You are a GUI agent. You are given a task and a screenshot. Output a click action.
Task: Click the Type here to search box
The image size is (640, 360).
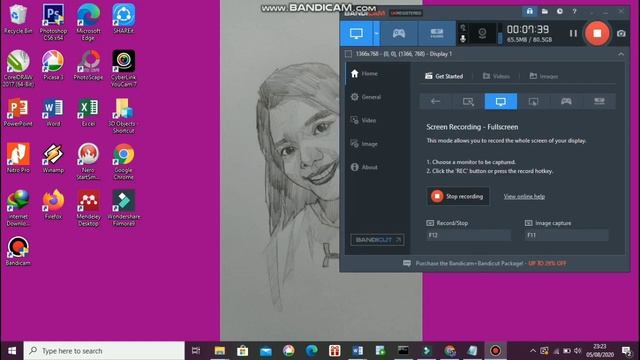104,351
